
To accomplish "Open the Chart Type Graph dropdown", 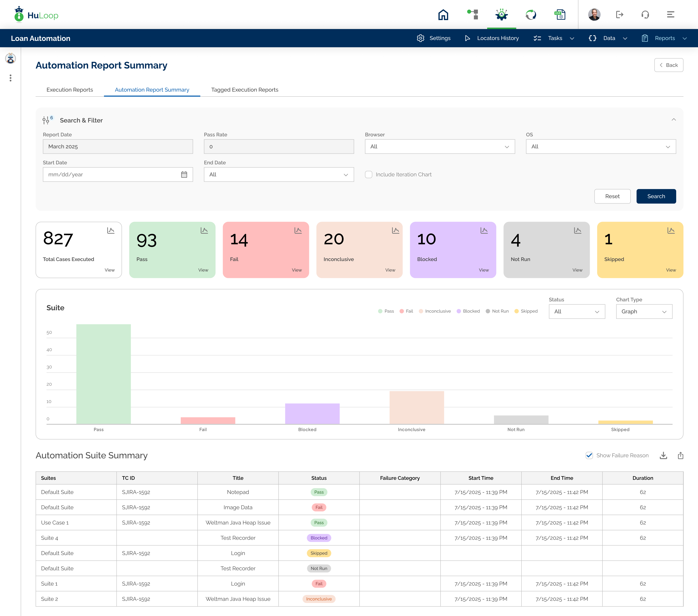I will (x=644, y=311).
